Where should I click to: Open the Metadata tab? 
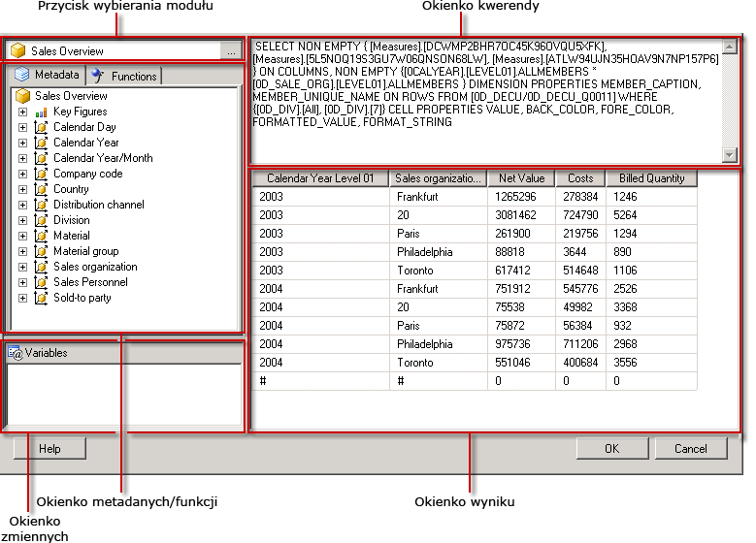click(47, 75)
